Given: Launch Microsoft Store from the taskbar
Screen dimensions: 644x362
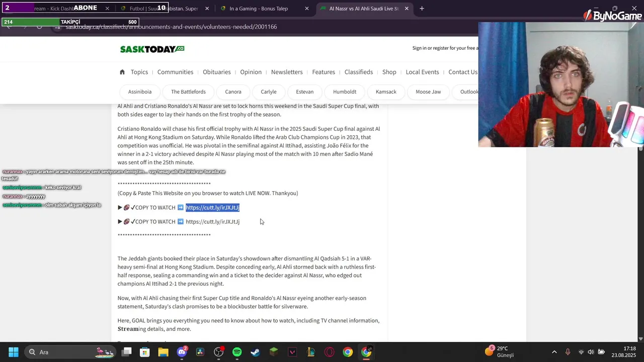Looking at the screenshot, I should (145, 352).
